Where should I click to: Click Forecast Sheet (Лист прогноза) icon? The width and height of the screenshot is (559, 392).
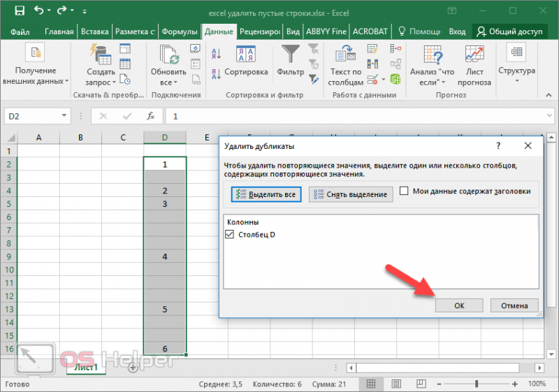[x=474, y=54]
